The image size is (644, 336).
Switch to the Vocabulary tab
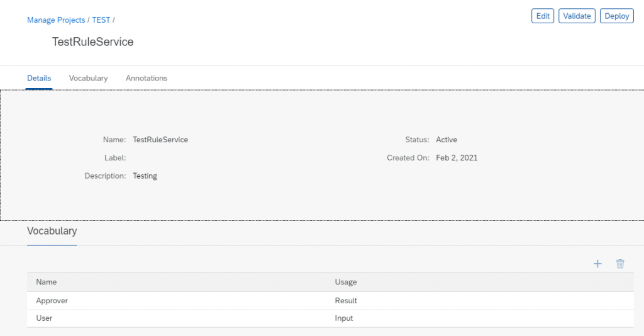pyautogui.click(x=88, y=78)
